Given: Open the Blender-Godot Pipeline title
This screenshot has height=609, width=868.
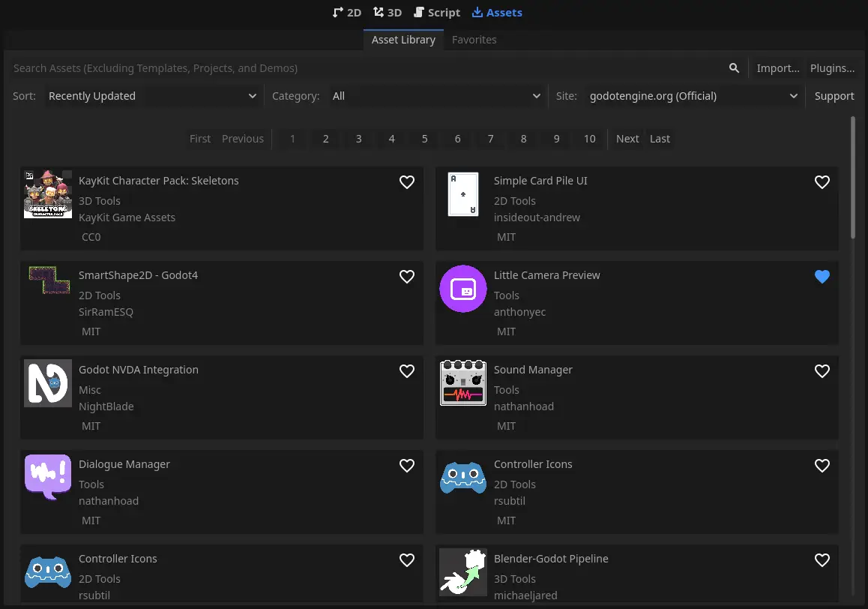Looking at the screenshot, I should pyautogui.click(x=551, y=559).
